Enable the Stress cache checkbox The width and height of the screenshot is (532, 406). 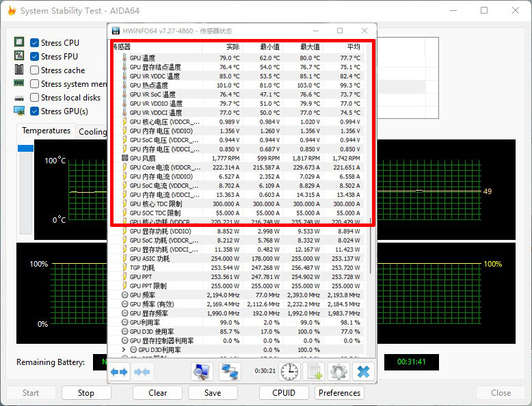click(x=34, y=70)
